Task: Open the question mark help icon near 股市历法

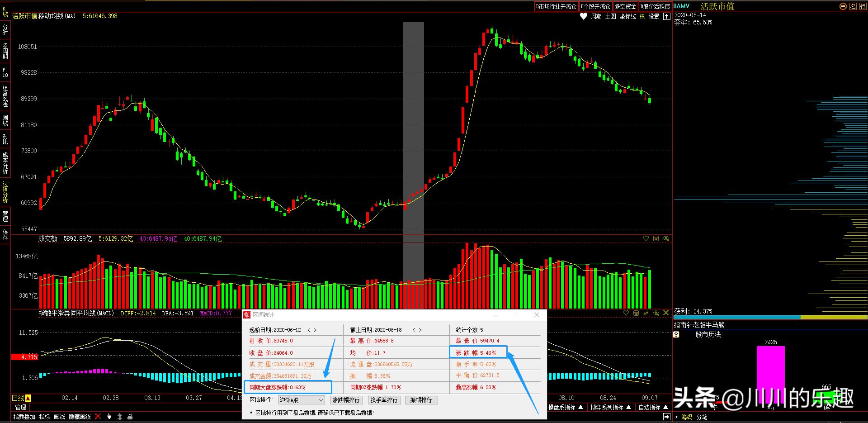Action: 676,335
